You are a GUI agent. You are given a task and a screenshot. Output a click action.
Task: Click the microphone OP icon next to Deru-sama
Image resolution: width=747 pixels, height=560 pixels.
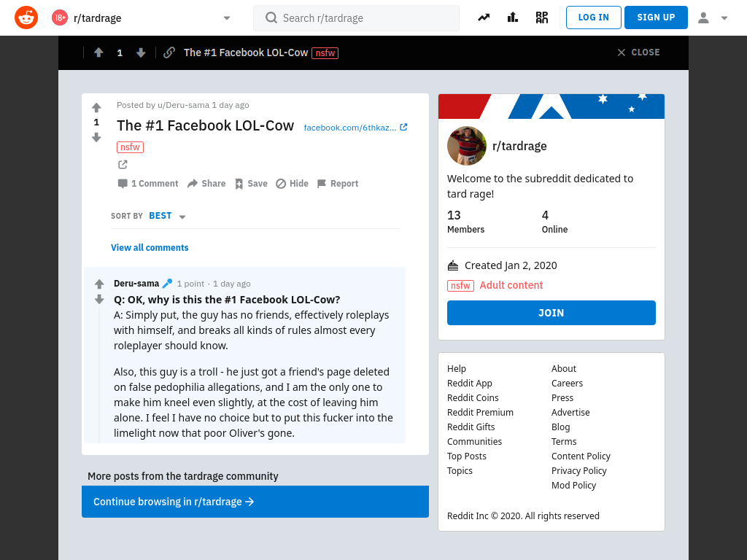pyautogui.click(x=167, y=284)
